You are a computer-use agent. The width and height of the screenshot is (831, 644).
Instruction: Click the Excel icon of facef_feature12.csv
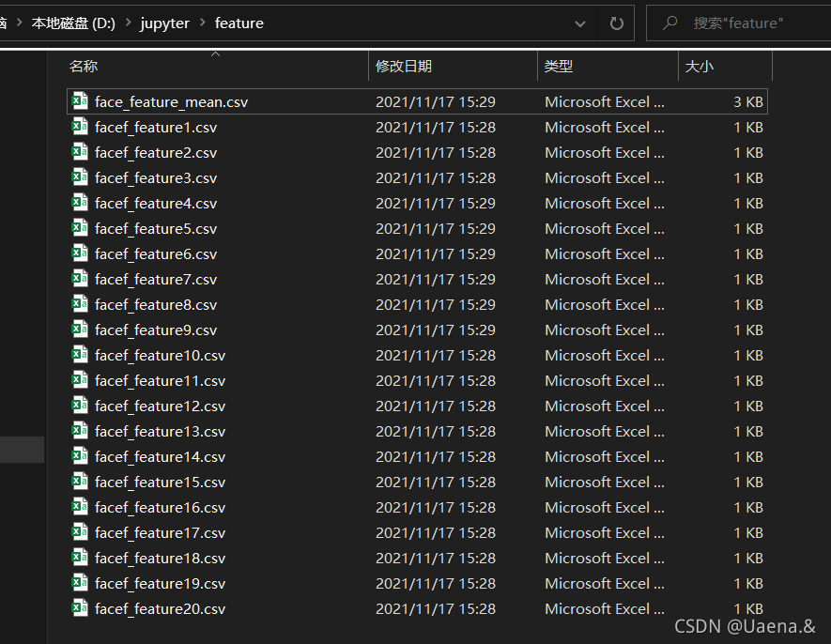point(80,406)
